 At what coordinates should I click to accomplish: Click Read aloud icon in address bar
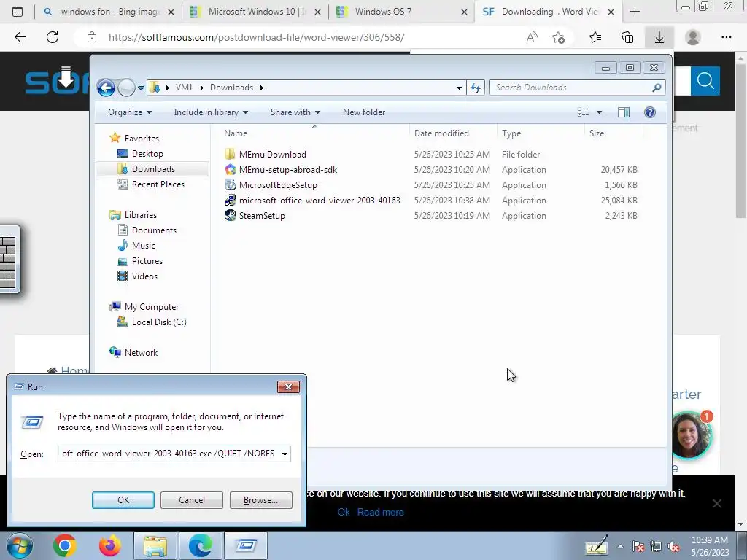click(532, 37)
